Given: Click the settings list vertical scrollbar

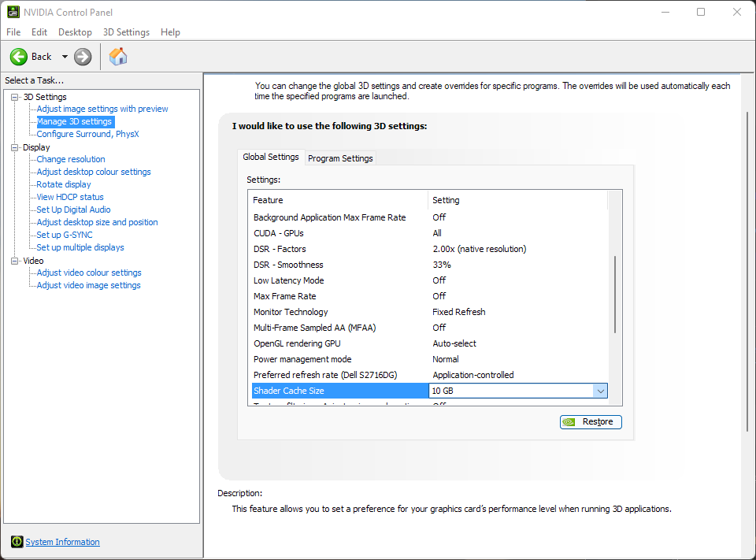Looking at the screenshot, I should click(614, 295).
